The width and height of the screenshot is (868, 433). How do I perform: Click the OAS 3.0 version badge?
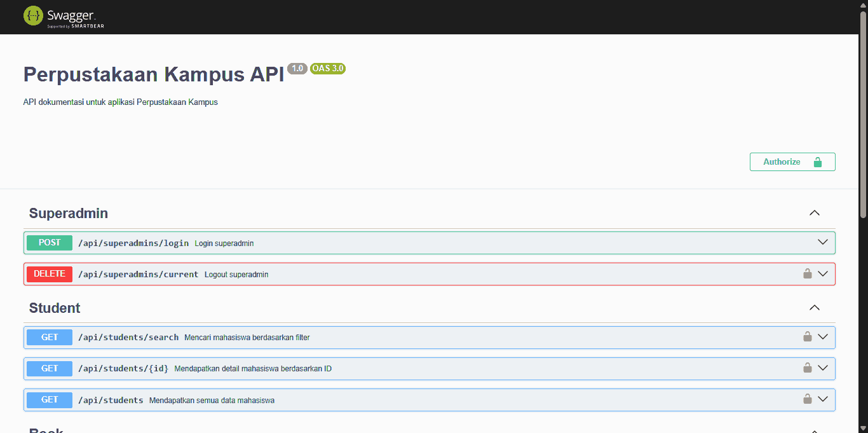click(328, 69)
